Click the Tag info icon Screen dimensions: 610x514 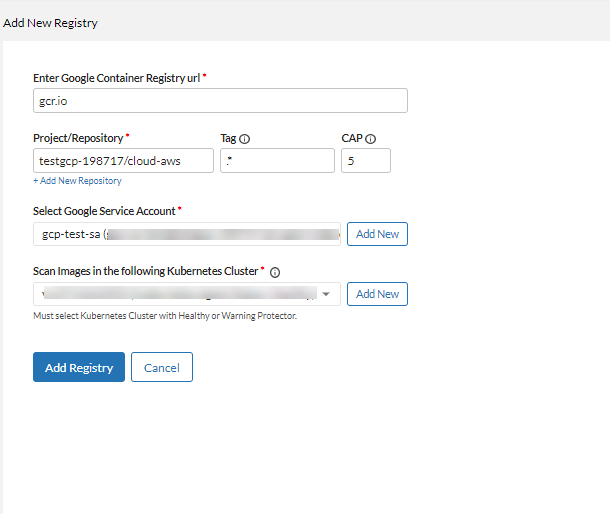pos(245,139)
